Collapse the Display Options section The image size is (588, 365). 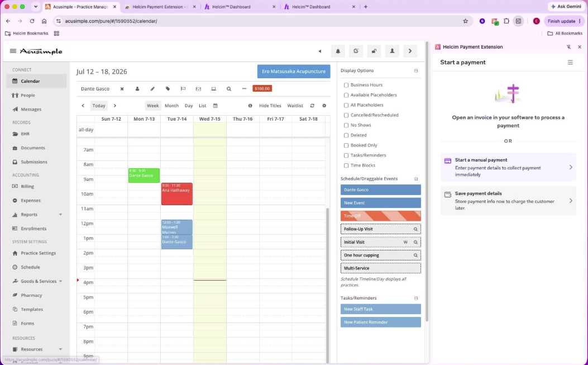coord(416,70)
